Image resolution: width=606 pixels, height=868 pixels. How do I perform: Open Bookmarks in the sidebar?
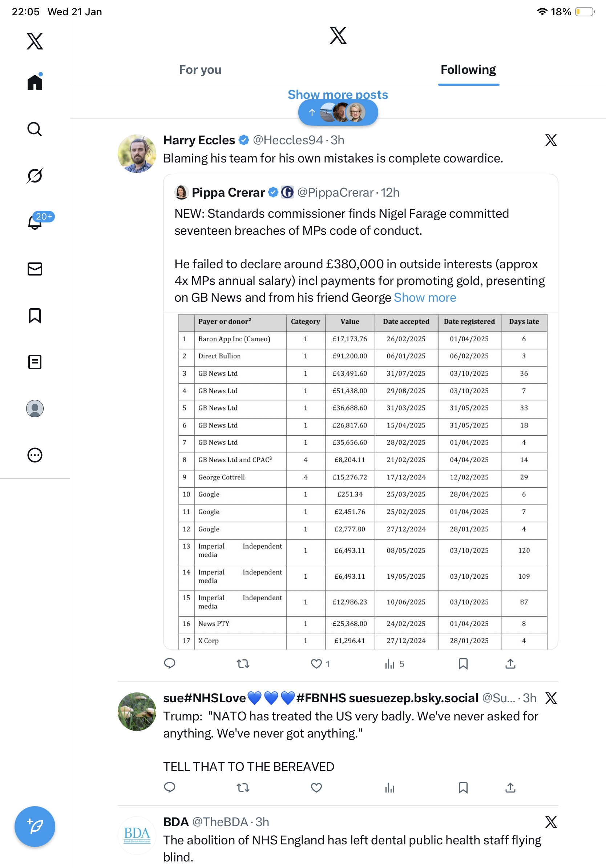tap(35, 316)
